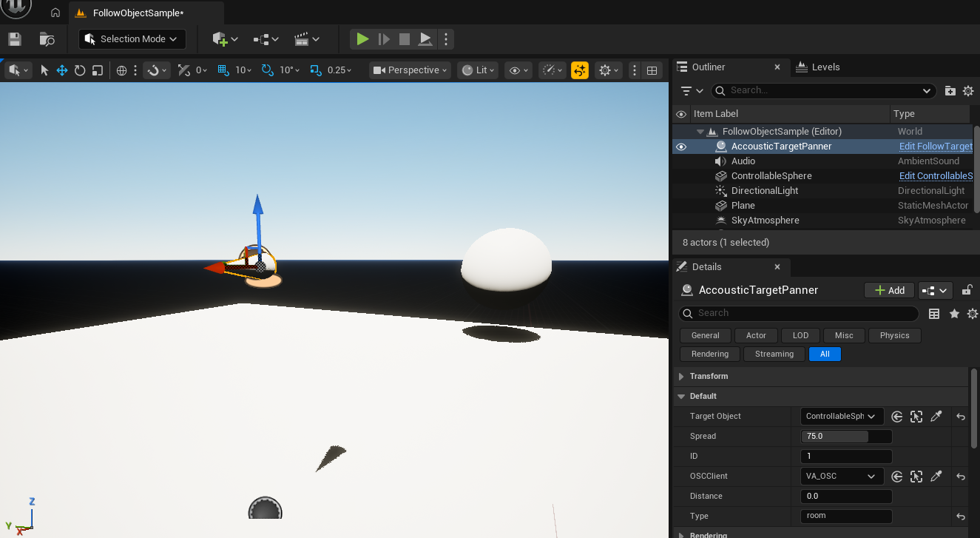Select the Audio actor in Outliner
980x538 pixels.
(743, 161)
